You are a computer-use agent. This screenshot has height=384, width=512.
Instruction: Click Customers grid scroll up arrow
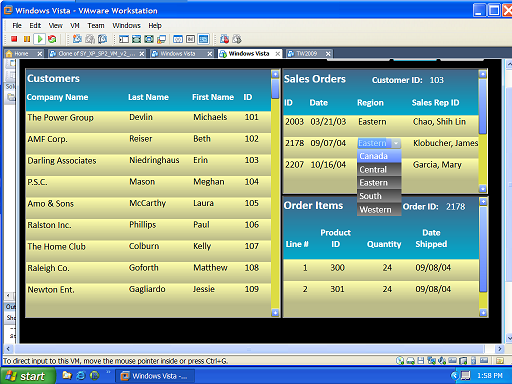(275, 74)
